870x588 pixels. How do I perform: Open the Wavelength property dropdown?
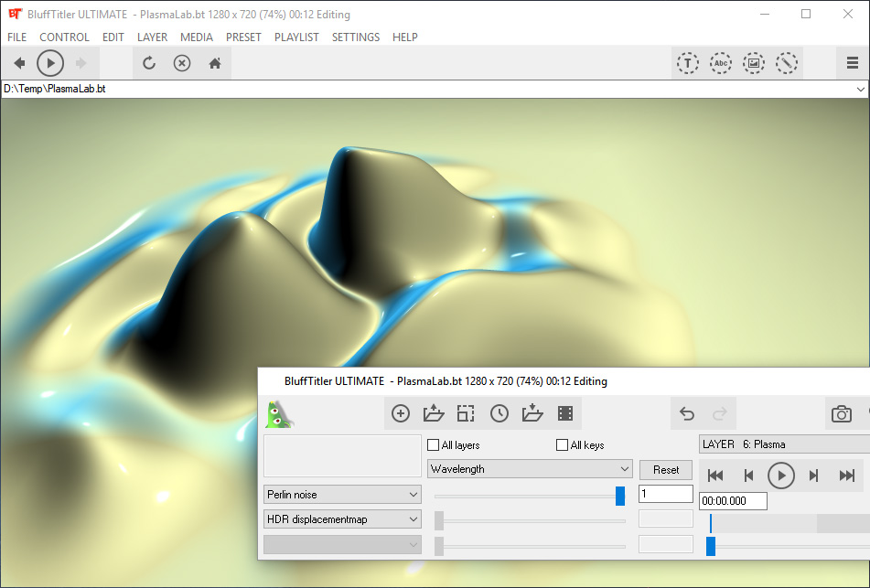pos(530,469)
